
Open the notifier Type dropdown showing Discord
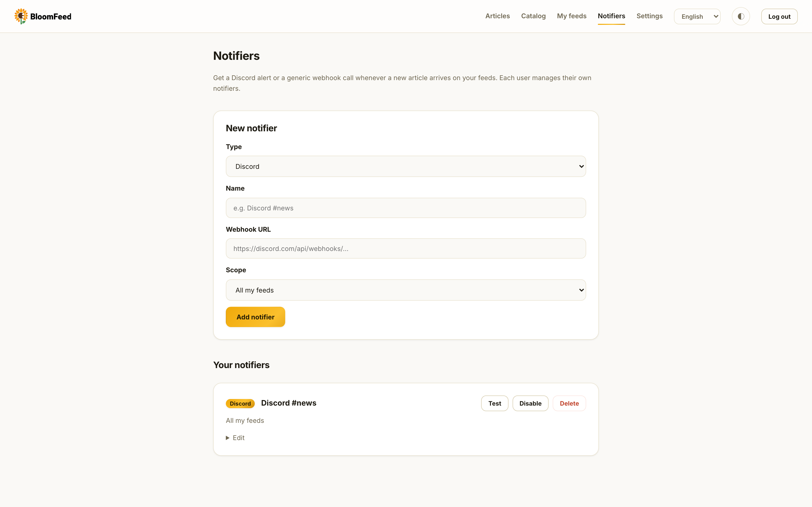coord(406,166)
